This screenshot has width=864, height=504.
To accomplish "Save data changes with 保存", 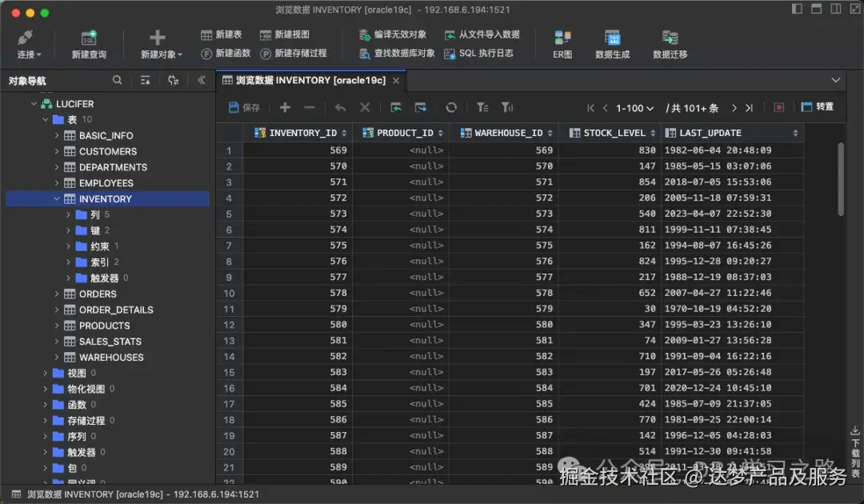I will click(243, 107).
